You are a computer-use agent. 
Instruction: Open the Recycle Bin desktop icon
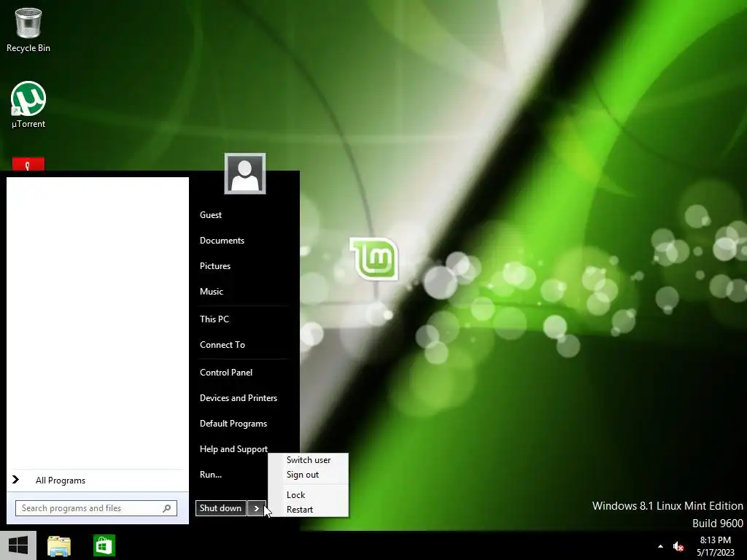[28, 29]
